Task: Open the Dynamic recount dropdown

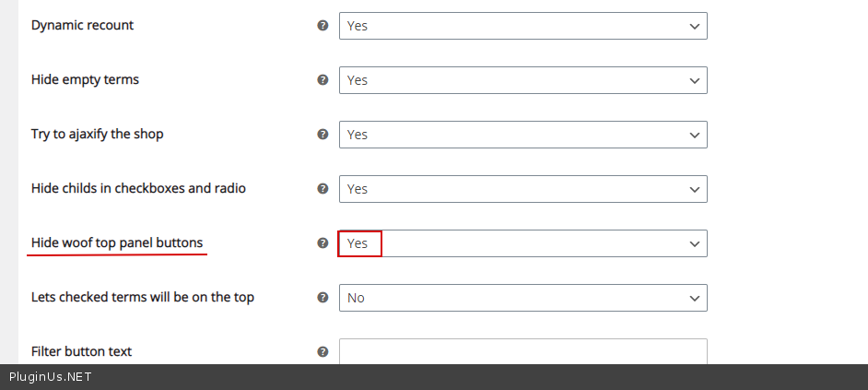Action: (522, 26)
